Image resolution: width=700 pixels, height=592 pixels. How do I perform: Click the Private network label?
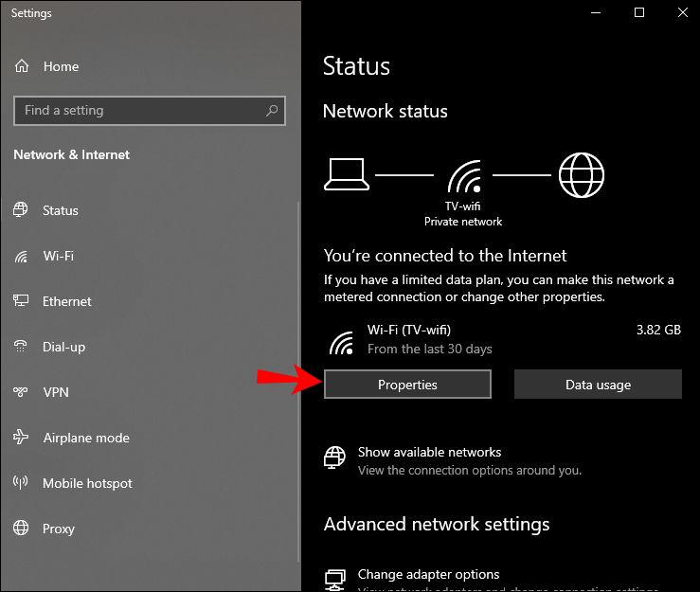463,222
